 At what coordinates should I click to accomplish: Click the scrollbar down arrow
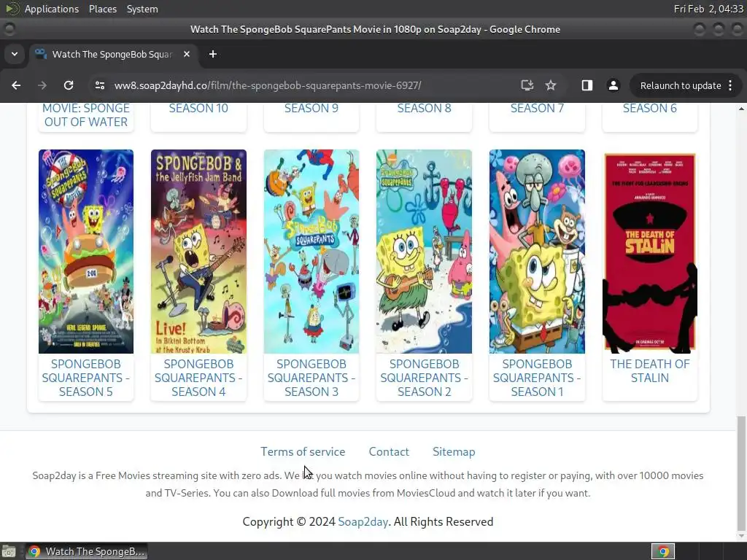pos(741,536)
